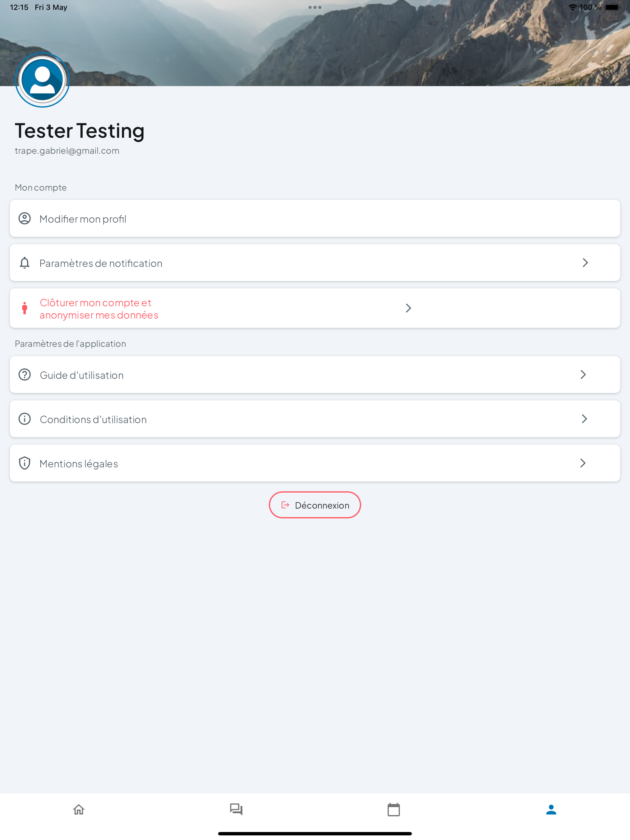Click the red person icon for closing account
The height and width of the screenshot is (840, 630).
[25, 308]
